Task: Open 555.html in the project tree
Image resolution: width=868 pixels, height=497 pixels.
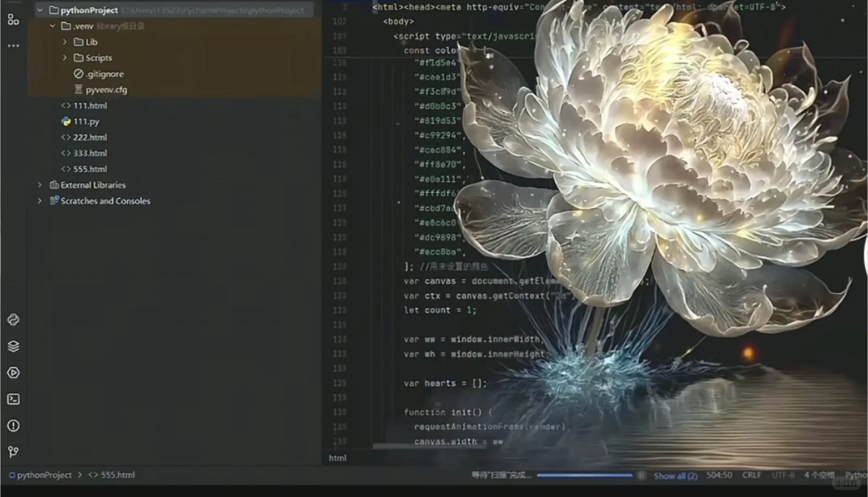Action: pos(84,169)
